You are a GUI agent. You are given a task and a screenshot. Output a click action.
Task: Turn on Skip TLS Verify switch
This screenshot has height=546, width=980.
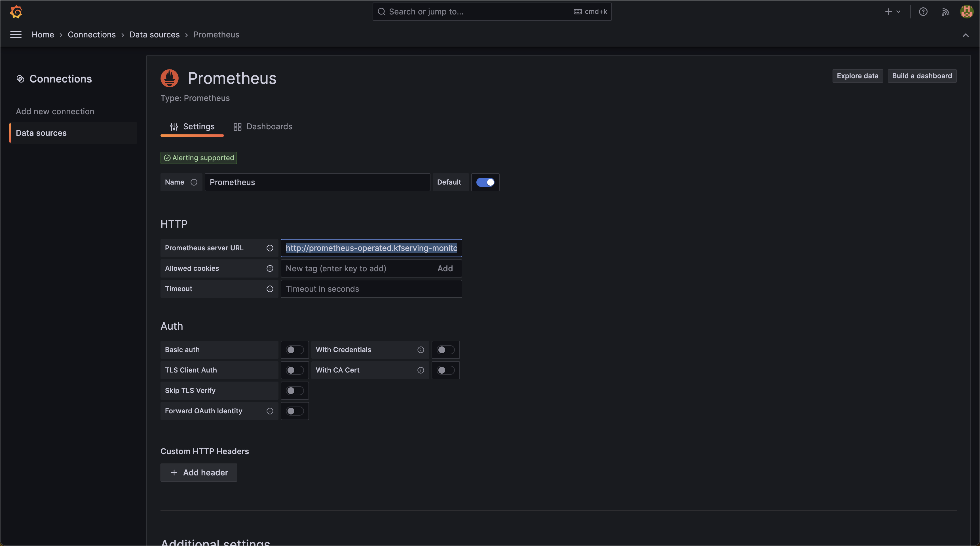tap(294, 390)
